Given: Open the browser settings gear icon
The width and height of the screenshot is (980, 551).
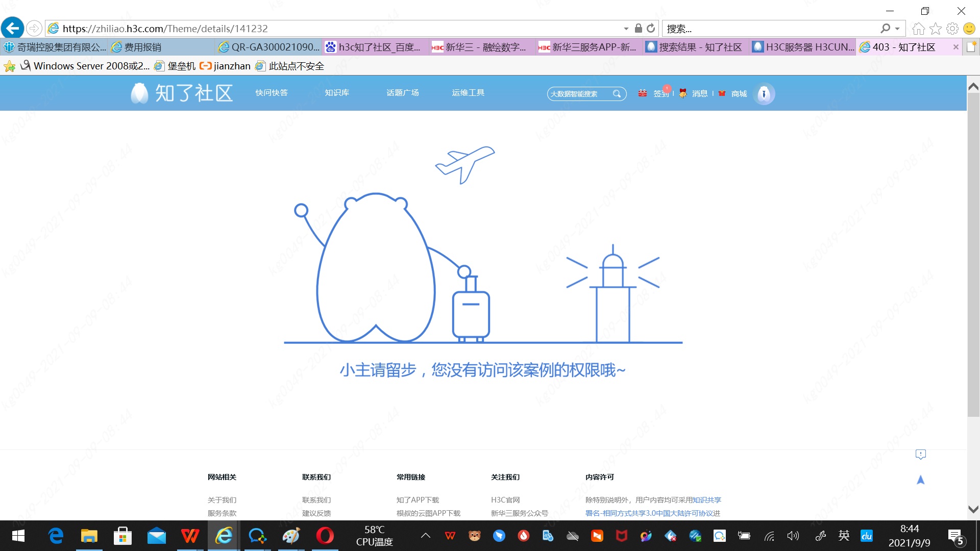Looking at the screenshot, I should (952, 29).
